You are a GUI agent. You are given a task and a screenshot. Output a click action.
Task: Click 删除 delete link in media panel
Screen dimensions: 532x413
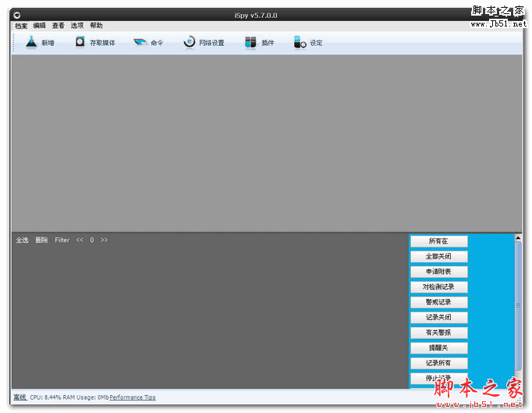click(41, 240)
